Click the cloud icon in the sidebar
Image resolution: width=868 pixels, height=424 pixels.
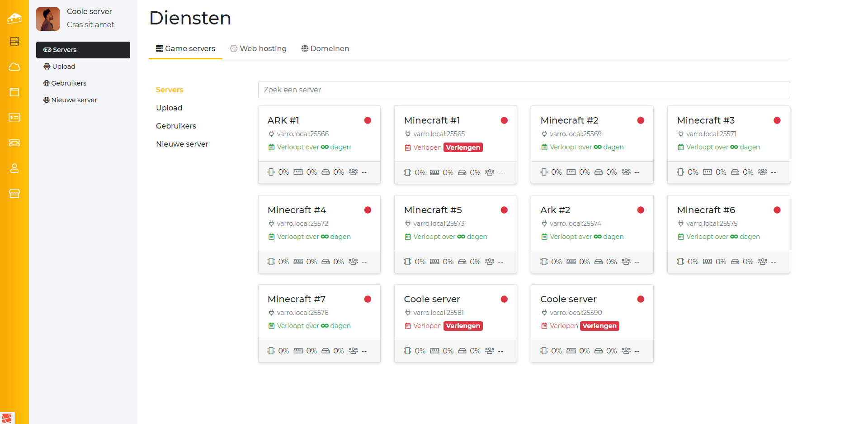(x=14, y=67)
